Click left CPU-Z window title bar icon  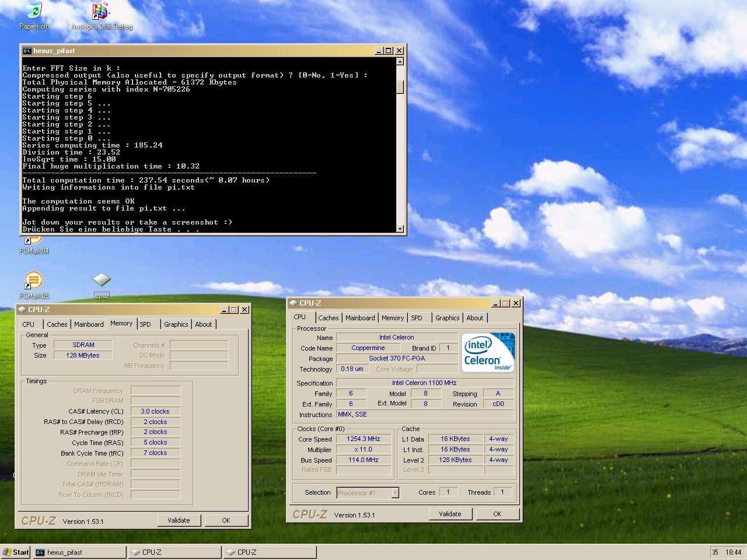(22, 310)
